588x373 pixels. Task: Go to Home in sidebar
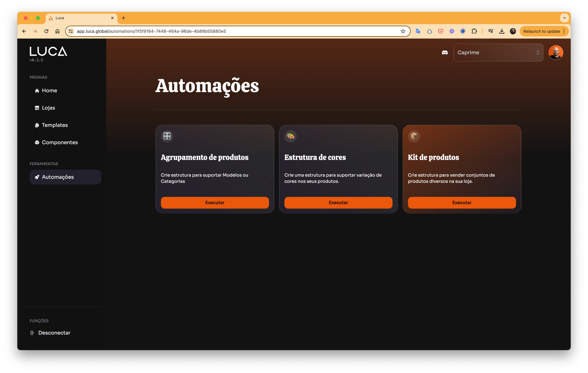point(49,91)
